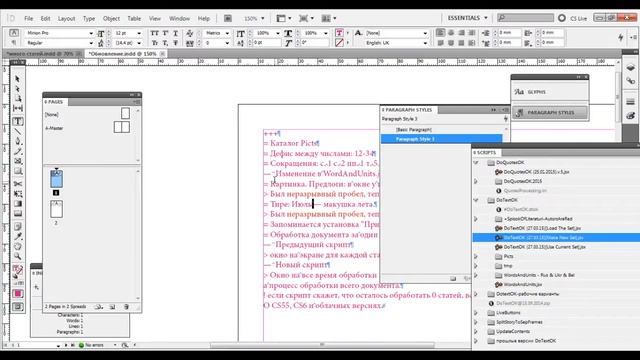Open the font style Regular dropdown
The height and width of the screenshot is (360, 640).
91,43
